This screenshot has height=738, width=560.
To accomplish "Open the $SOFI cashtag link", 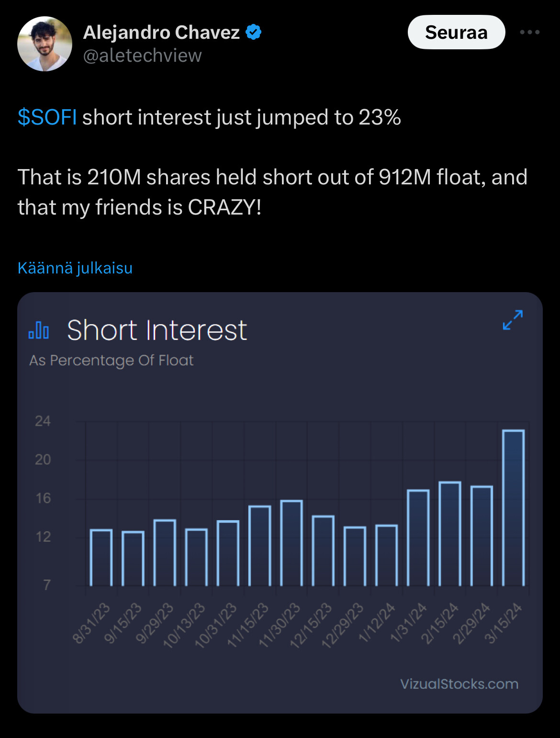I will click(47, 117).
